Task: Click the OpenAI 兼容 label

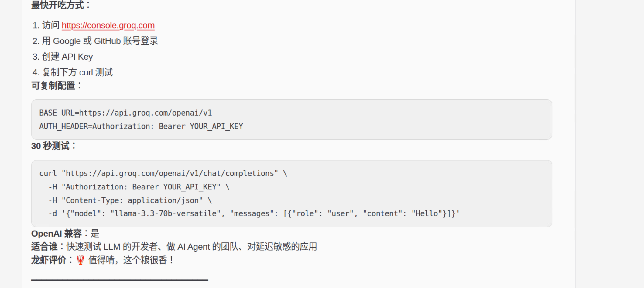Action: [x=57, y=234]
